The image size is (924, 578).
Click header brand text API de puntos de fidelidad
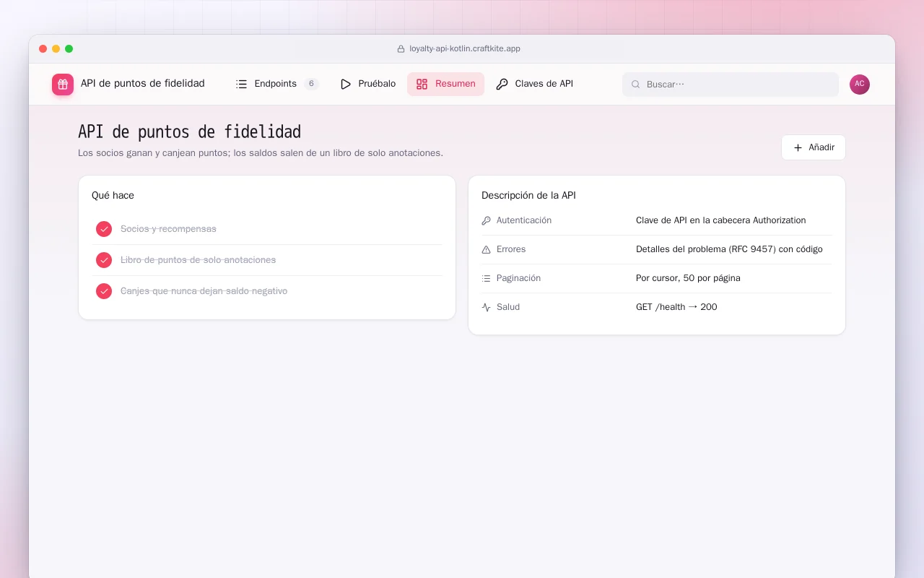click(143, 84)
